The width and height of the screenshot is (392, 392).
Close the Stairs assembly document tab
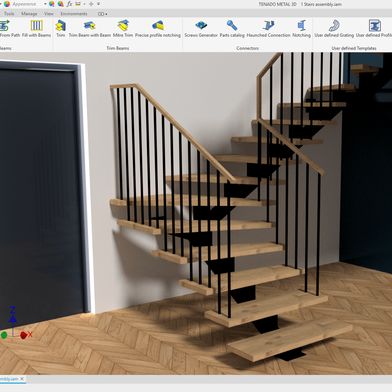22,379
